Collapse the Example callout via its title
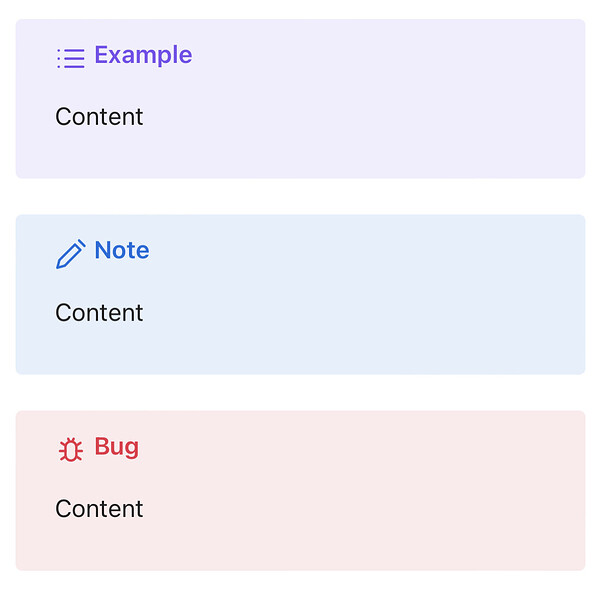The width and height of the screenshot is (600, 600). [x=124, y=56]
